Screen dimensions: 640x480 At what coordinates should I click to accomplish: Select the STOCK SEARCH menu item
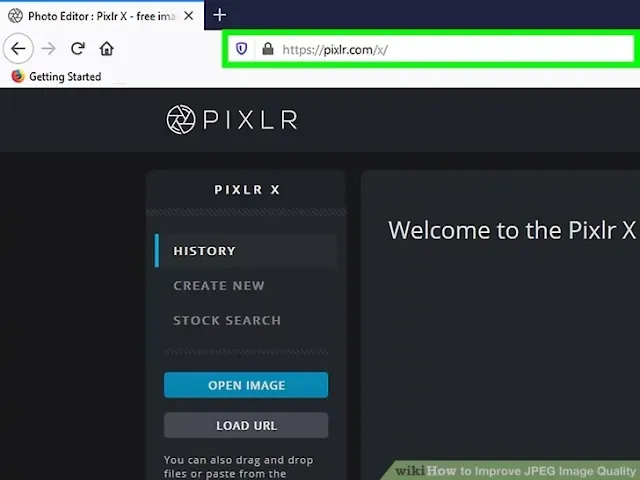(227, 320)
